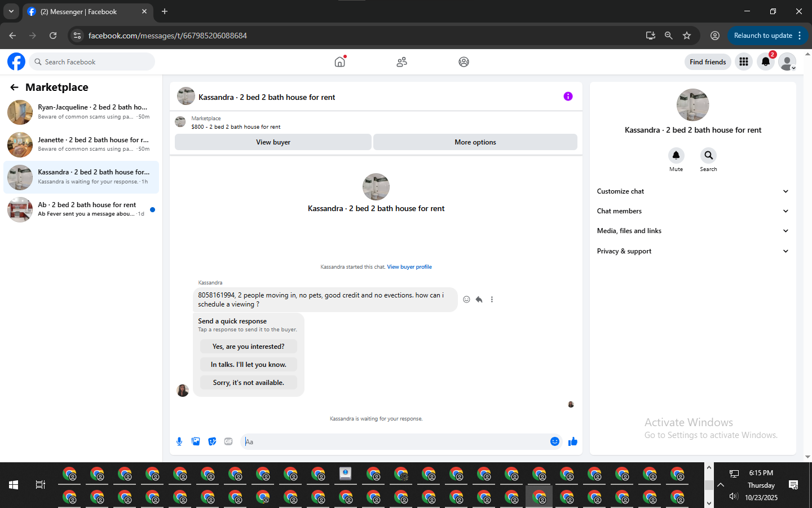Open Kassandra's large profile thumbnail in right panel
The image size is (812, 508).
pyautogui.click(x=692, y=105)
